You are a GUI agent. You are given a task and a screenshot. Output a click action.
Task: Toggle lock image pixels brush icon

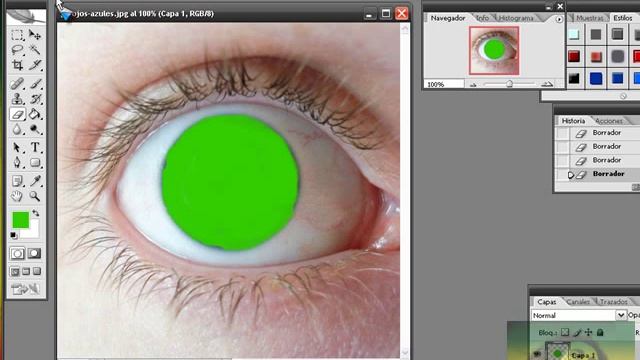click(577, 333)
